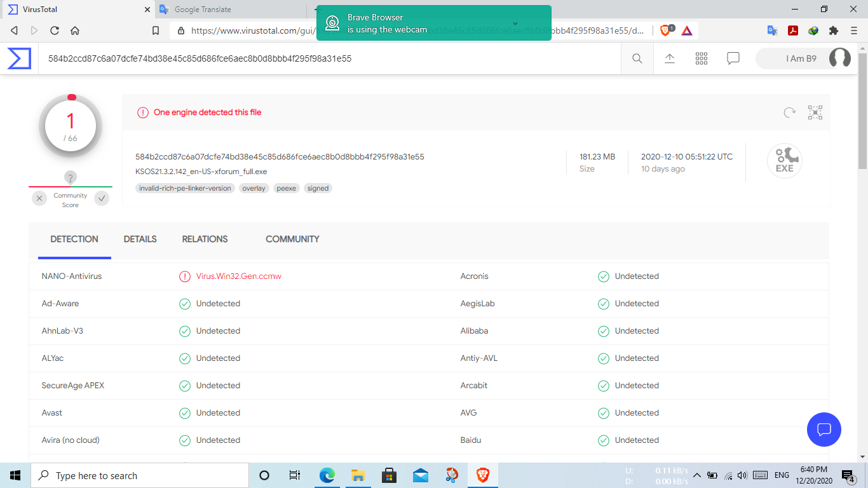
Task: Expand the webcam notification chevron
Action: [515, 24]
